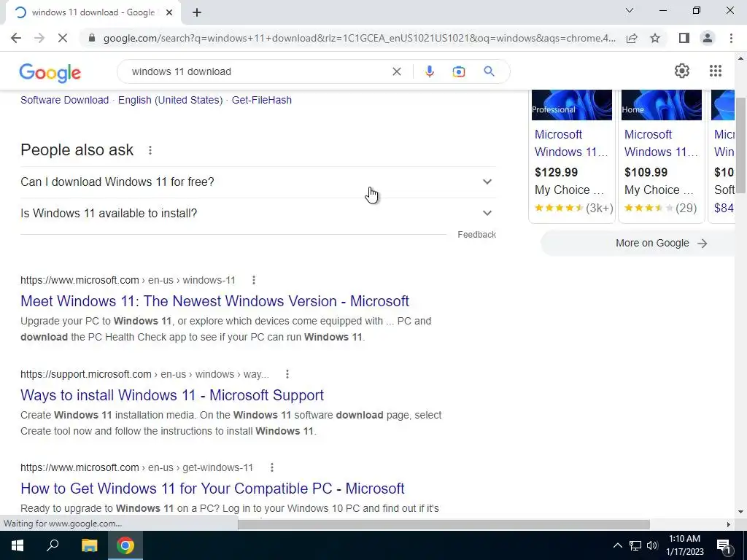Viewport: 747px width, 560px height.
Task: Clear the search box text
Action: [x=396, y=71]
